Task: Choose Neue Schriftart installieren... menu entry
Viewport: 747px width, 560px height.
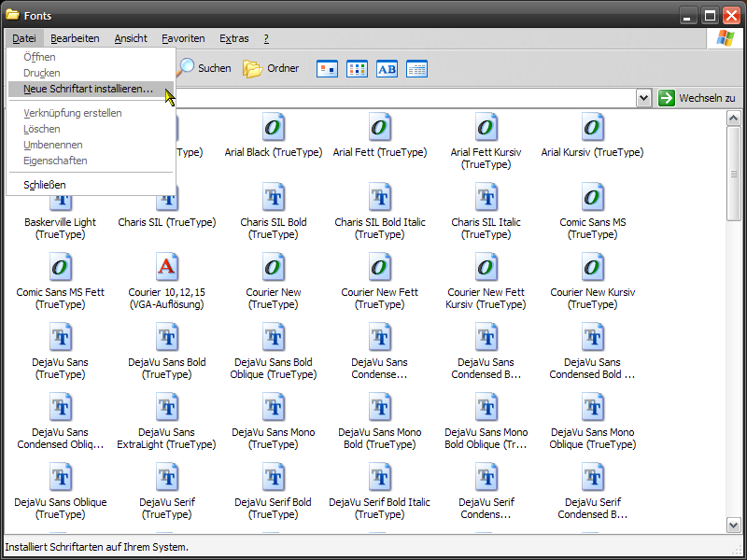Action: point(91,89)
